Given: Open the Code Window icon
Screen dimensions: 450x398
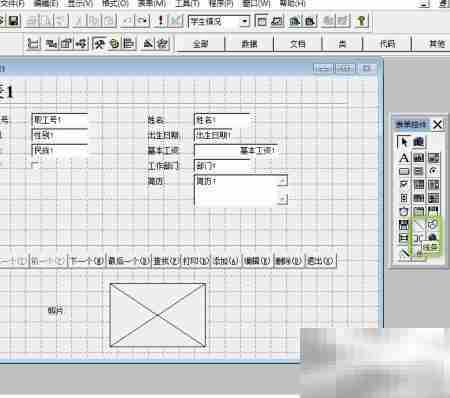Looking at the screenshot, I should (81, 43).
